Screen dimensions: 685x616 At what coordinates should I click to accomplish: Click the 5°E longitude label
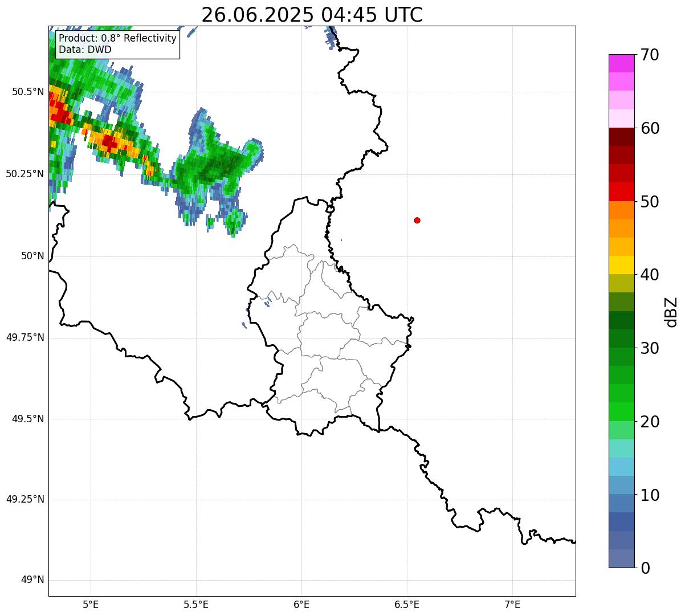91,604
